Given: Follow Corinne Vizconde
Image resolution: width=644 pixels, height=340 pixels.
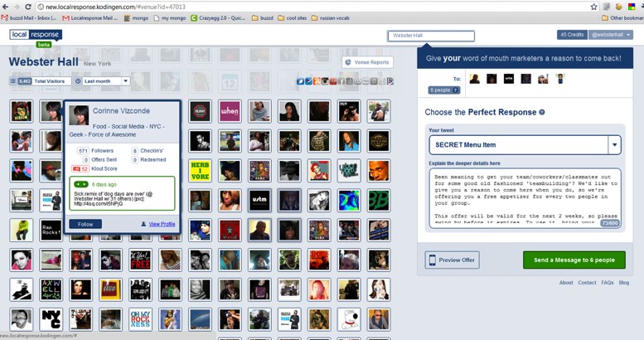Looking at the screenshot, I should point(85,224).
